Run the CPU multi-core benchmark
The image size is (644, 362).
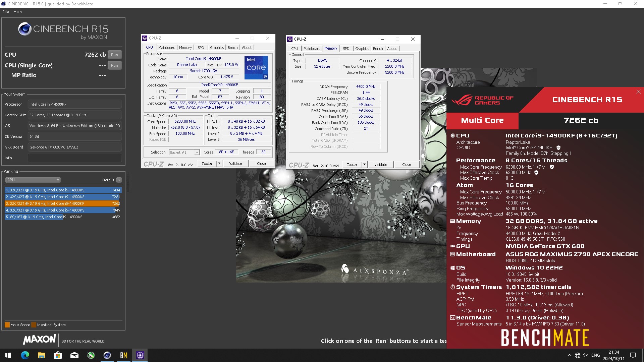pos(114,55)
